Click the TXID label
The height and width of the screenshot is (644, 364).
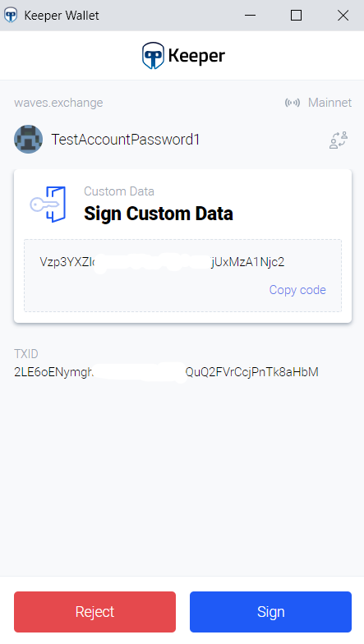[26, 353]
